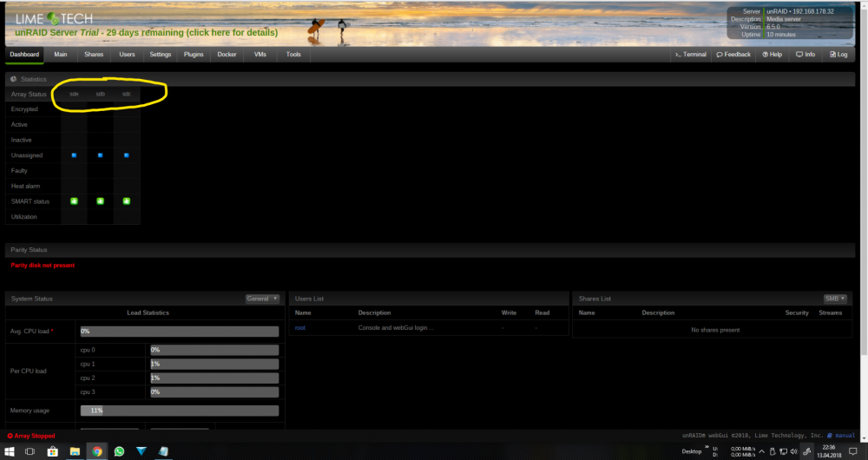Screen dimensions: 868x460
Task: Click the Unassigned blue square for sdc
Action: click(126, 155)
